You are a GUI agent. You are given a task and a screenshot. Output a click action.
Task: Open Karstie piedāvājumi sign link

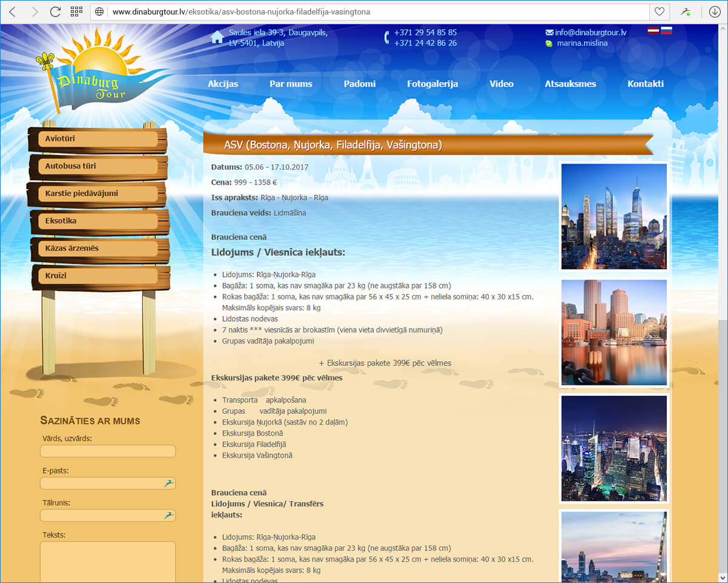tap(98, 194)
